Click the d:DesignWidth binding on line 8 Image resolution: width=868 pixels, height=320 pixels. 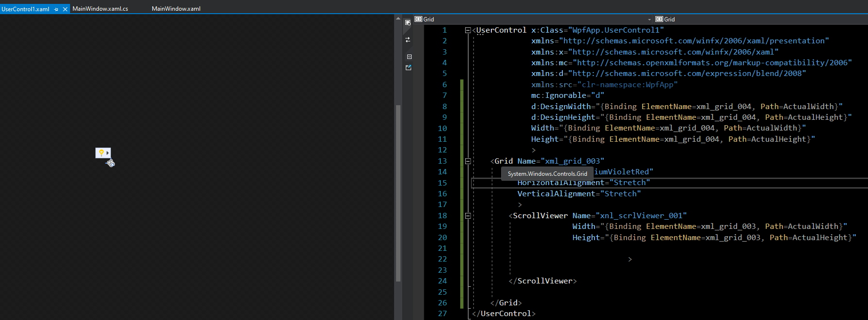point(687,106)
